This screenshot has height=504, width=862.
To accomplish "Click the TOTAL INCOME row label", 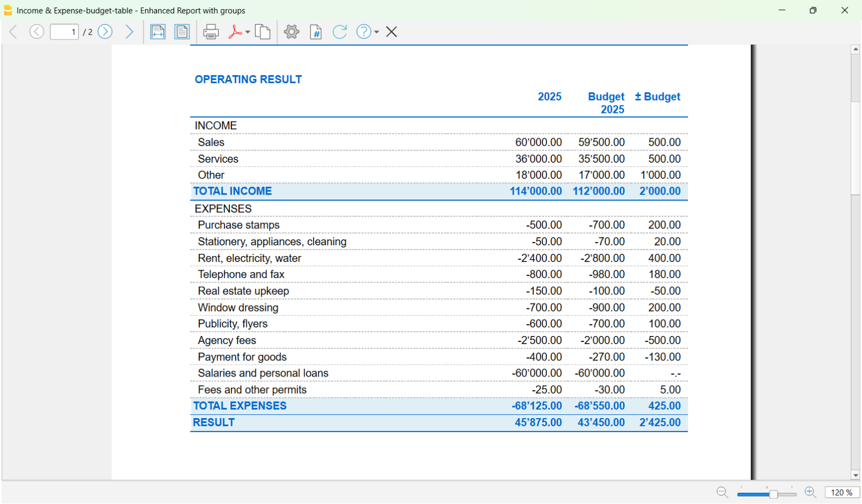I will click(x=233, y=191).
